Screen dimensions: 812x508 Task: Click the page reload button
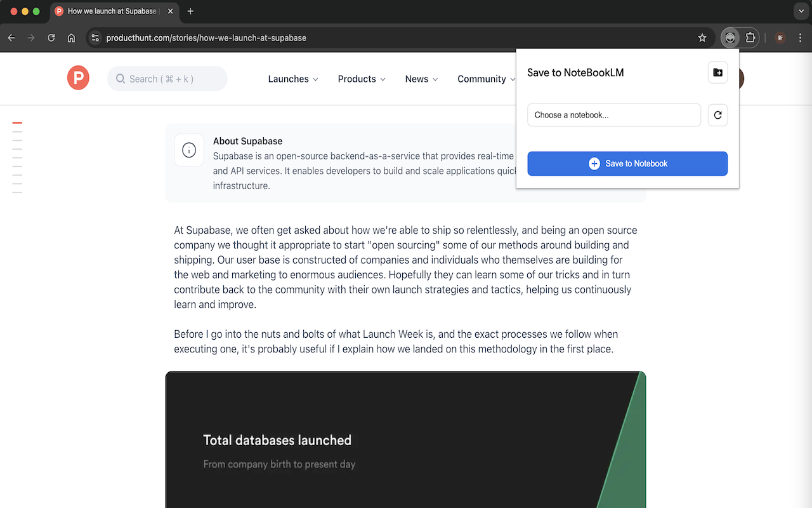(x=51, y=37)
